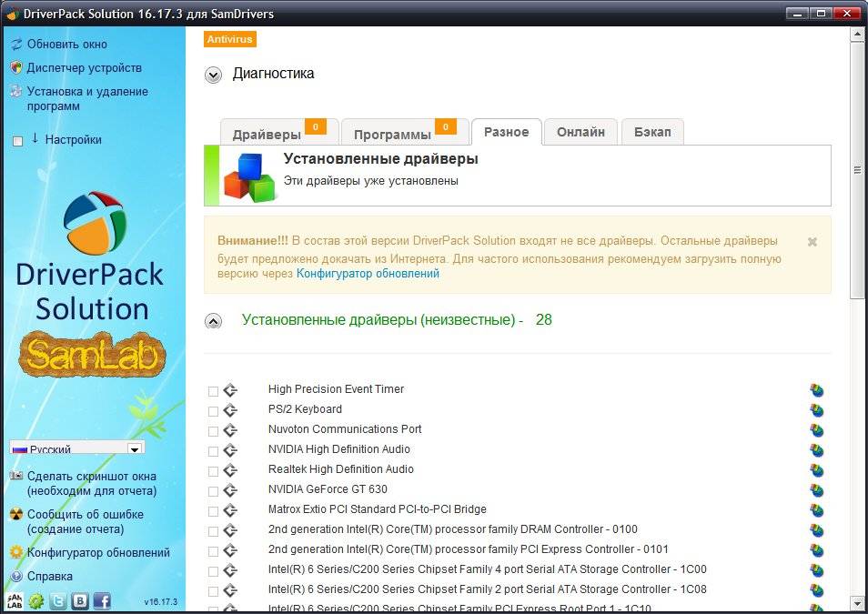This screenshot has height=614, width=868.
Task: Select the Разное tab
Action: point(506,132)
